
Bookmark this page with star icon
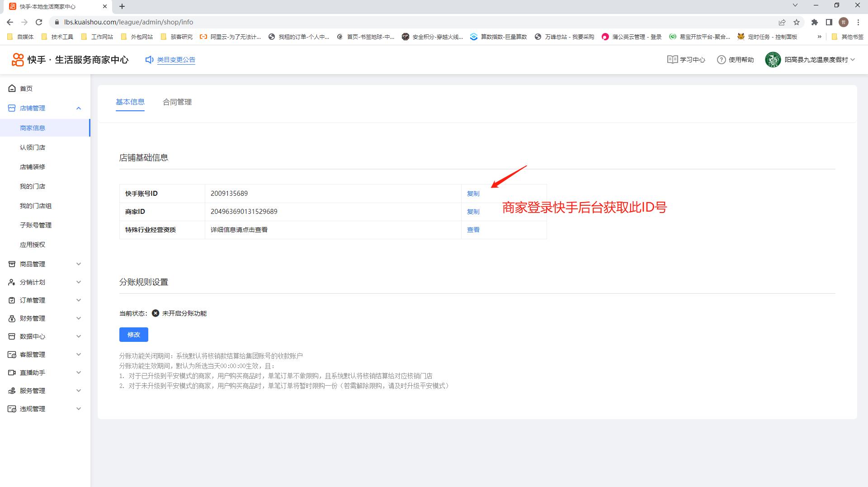797,22
